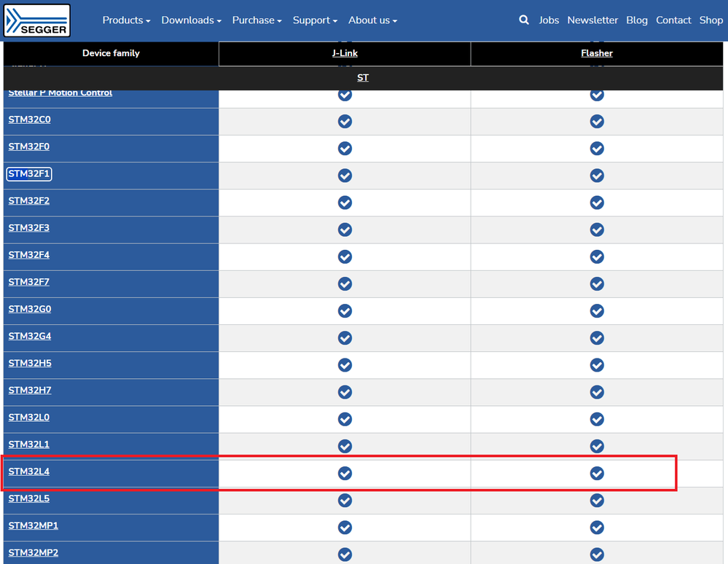
Task: Click J-Link checkmark for STM32H5
Action: (345, 365)
